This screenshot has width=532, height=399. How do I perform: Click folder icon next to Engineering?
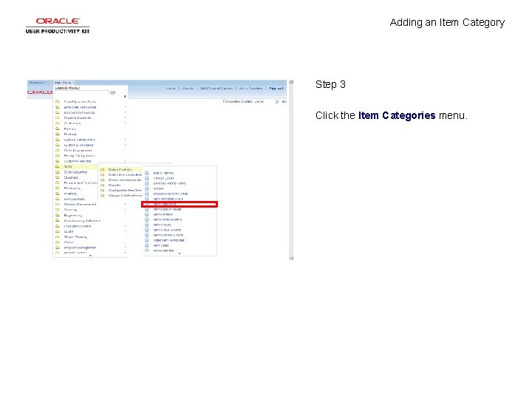[58, 216]
